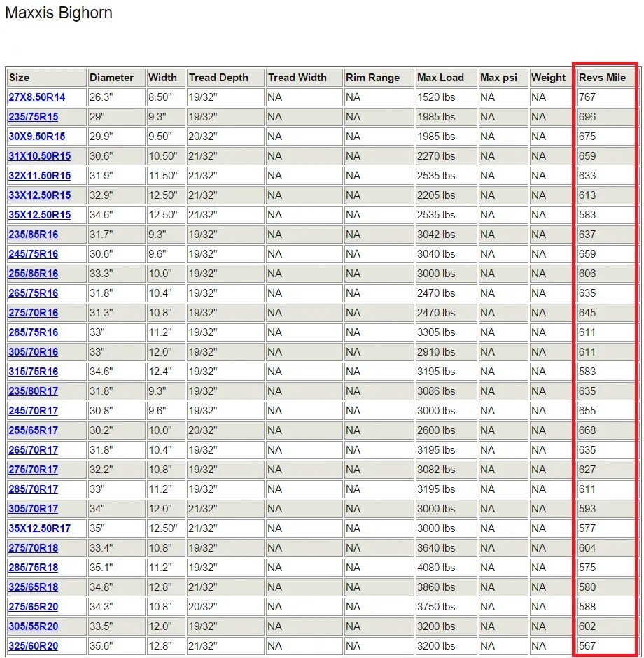Click the 285/70R17 size link
This screenshot has height=658, width=644.
[x=34, y=489]
